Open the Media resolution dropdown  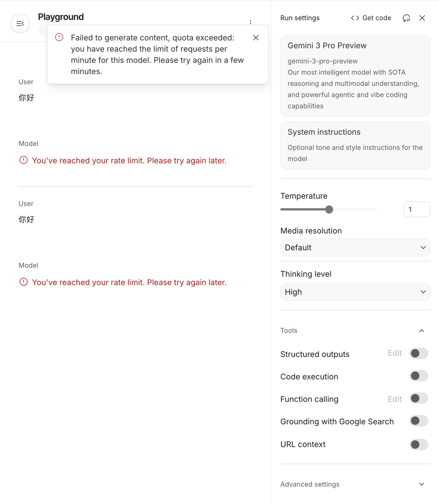pos(355,248)
